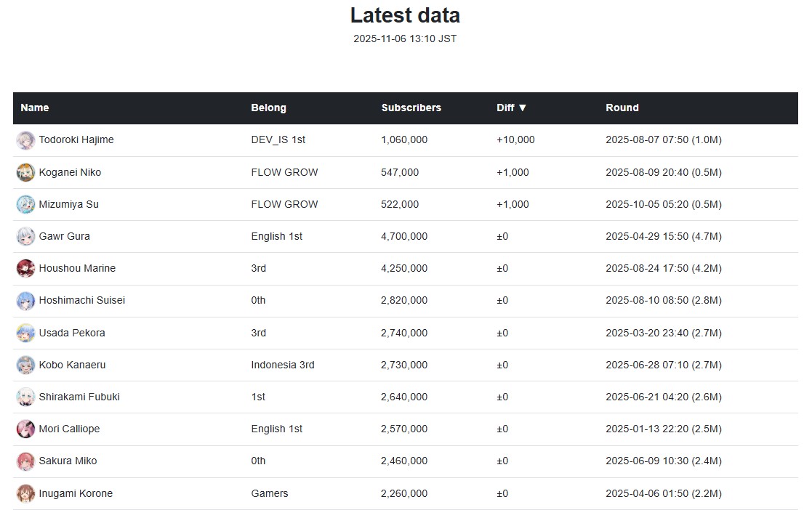The width and height of the screenshot is (812, 510).
Task: Click Todoroki Hajime's avatar icon
Action: (x=25, y=140)
